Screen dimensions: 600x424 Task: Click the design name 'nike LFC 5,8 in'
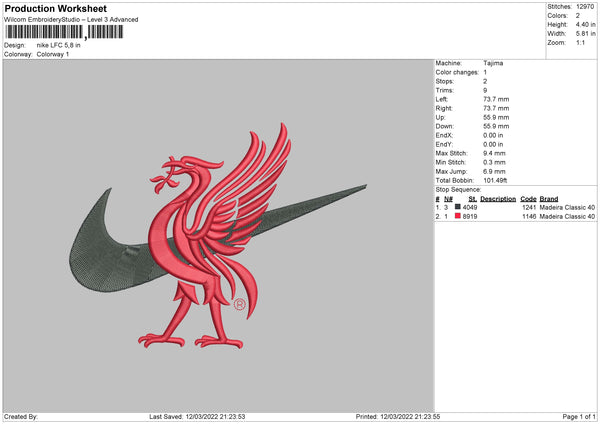coord(59,45)
